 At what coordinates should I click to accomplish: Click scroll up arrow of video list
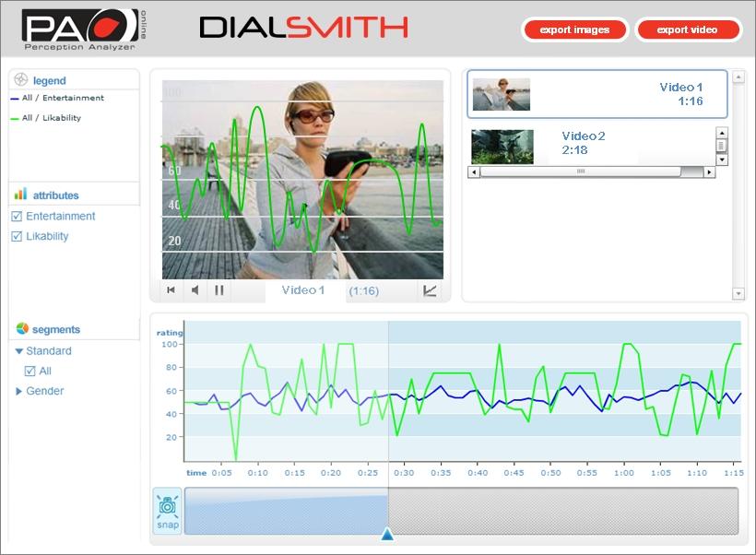coord(738,77)
